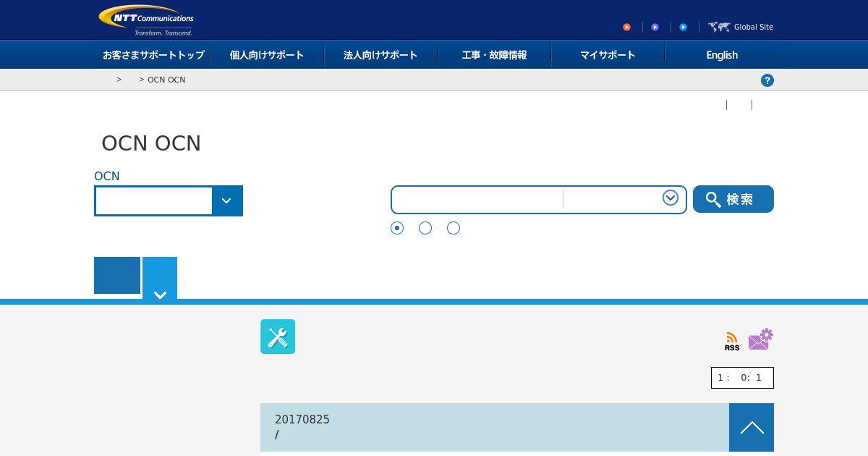Viewport: 868px width, 456px height.
Task: Select the third search radio button
Action: tap(454, 228)
